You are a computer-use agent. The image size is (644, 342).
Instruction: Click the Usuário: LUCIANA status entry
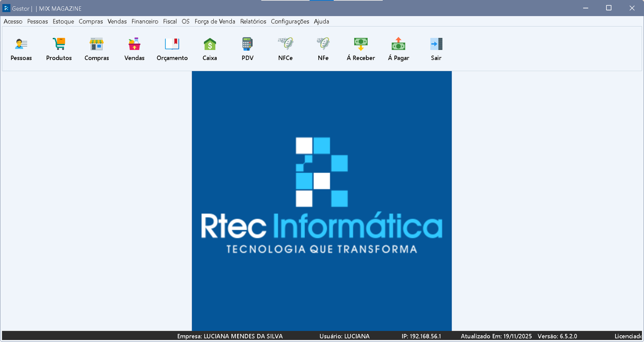pos(345,336)
